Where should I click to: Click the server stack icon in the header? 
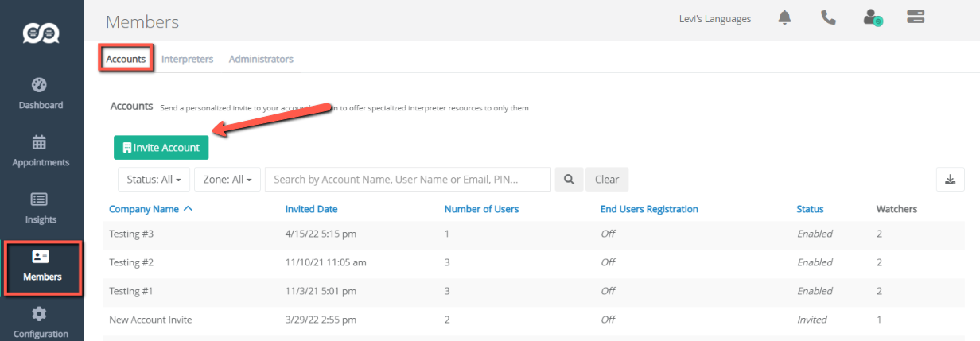tap(916, 17)
